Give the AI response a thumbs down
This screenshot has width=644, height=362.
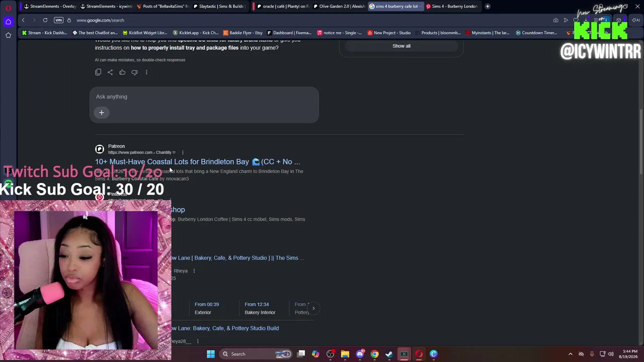tap(134, 72)
